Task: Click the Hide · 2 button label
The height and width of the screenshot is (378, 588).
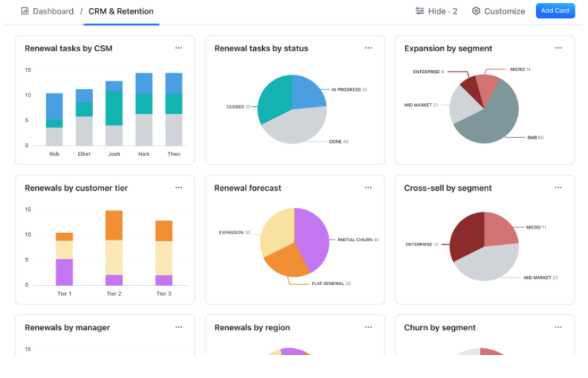Action: 442,11
